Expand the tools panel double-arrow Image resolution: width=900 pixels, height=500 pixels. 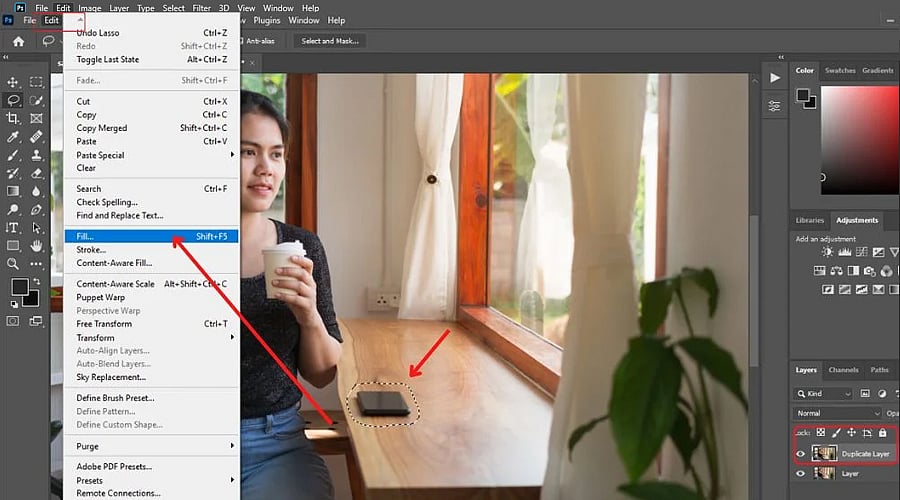(6, 57)
